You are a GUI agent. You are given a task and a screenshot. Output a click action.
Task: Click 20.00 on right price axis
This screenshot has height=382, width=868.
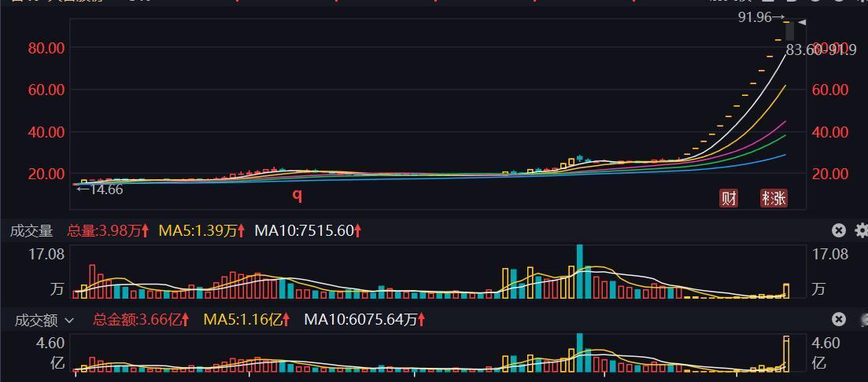[x=829, y=174]
